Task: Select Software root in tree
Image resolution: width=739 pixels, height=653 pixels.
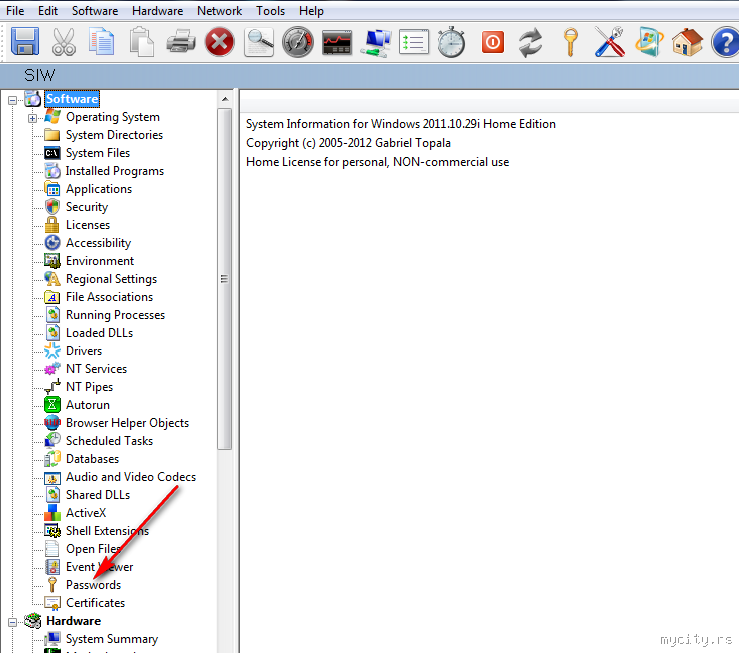Action: click(72, 99)
